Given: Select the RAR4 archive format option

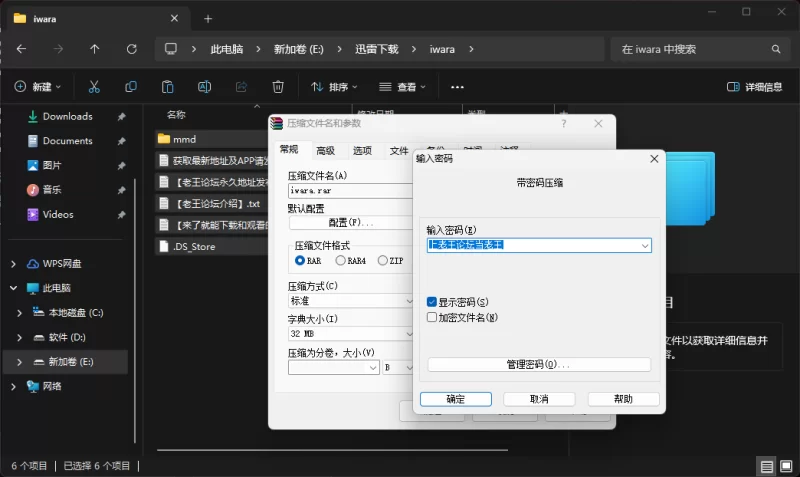Looking at the screenshot, I should (x=341, y=260).
